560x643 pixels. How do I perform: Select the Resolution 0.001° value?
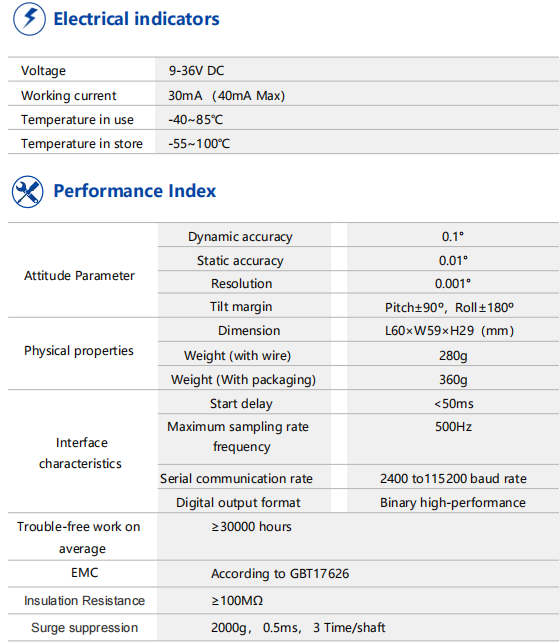453,283
